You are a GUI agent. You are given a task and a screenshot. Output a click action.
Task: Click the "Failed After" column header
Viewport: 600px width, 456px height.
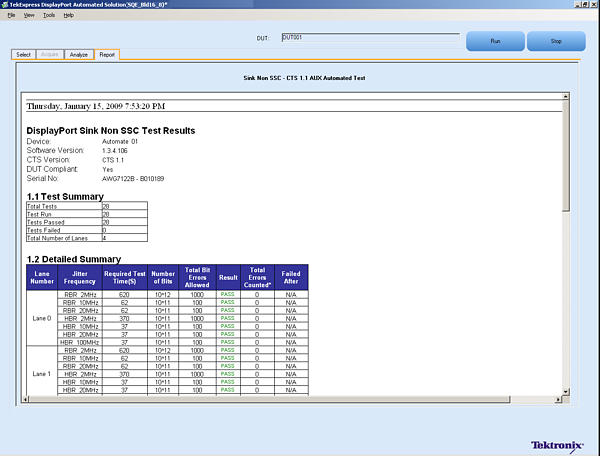(291, 277)
